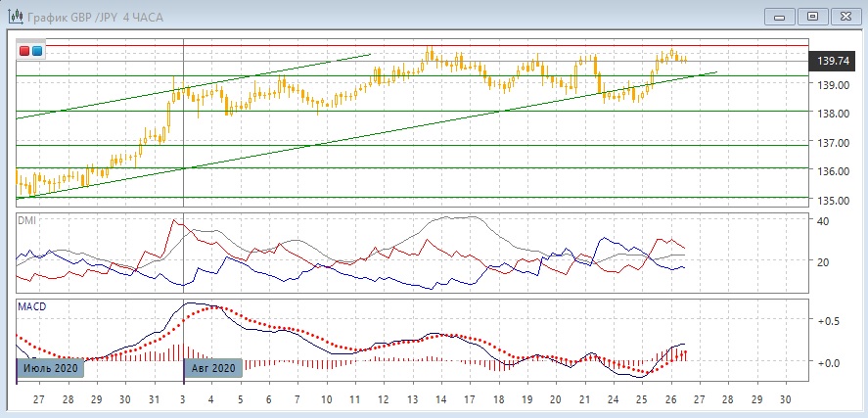Click the chart window title text

click(x=85, y=16)
